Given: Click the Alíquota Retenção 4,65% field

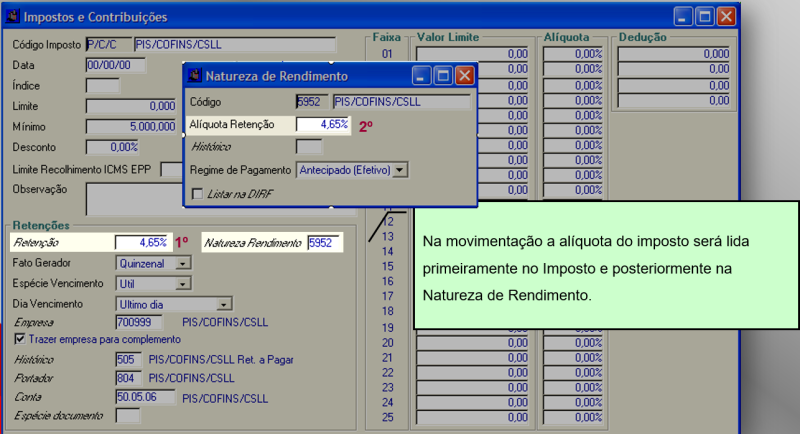Looking at the screenshot, I should pyautogui.click(x=323, y=124).
